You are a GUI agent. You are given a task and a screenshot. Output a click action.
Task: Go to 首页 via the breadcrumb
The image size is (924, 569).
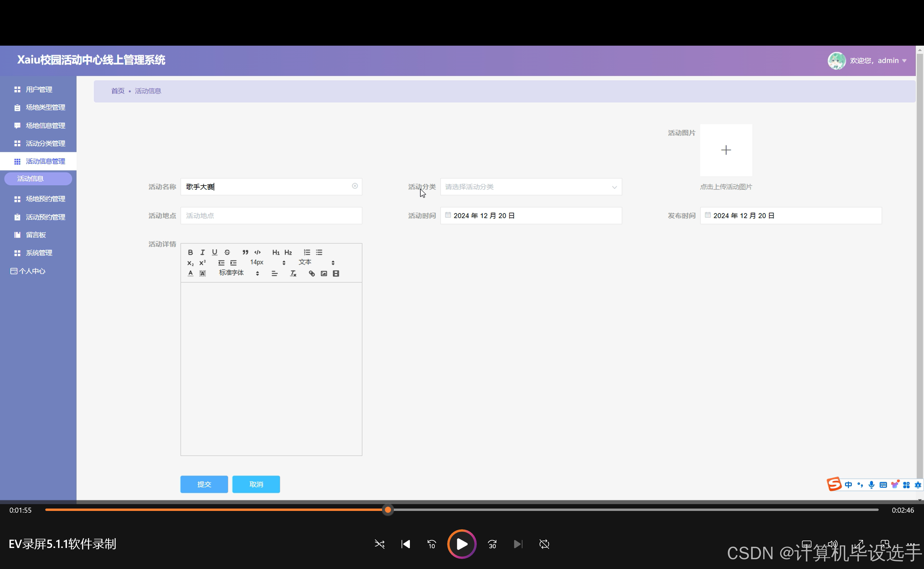tap(118, 91)
